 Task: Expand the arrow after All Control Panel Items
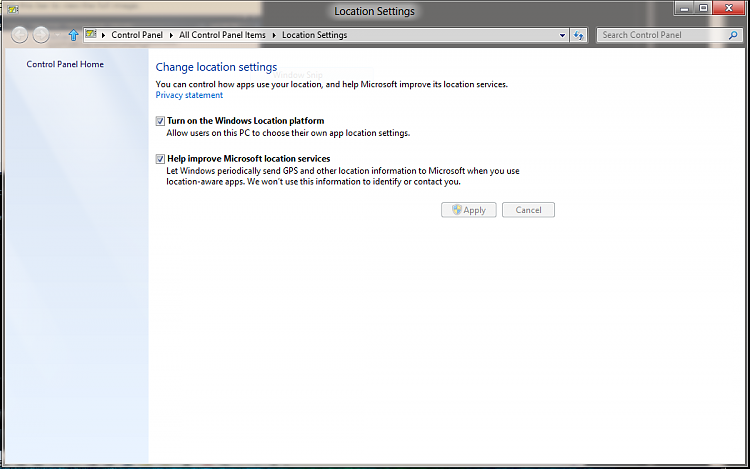coord(274,35)
